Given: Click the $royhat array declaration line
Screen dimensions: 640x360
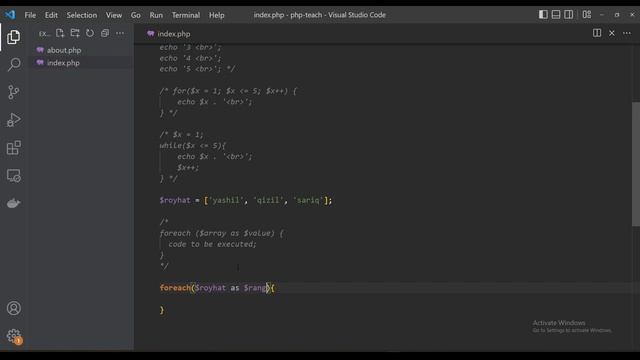Looking at the screenshot, I should tap(246, 200).
